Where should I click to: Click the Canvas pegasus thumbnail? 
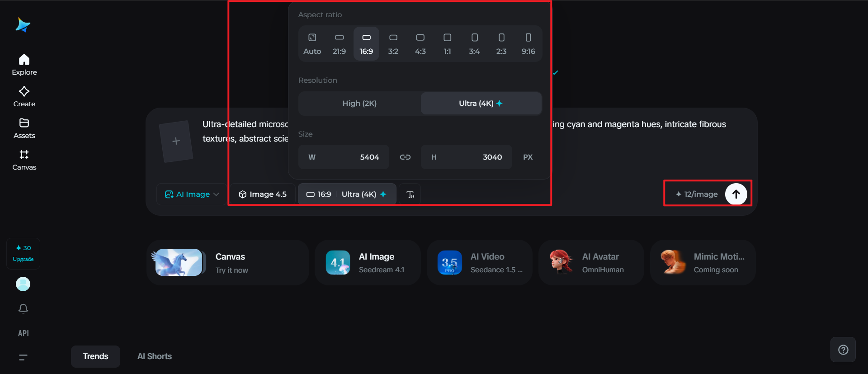pos(179,263)
